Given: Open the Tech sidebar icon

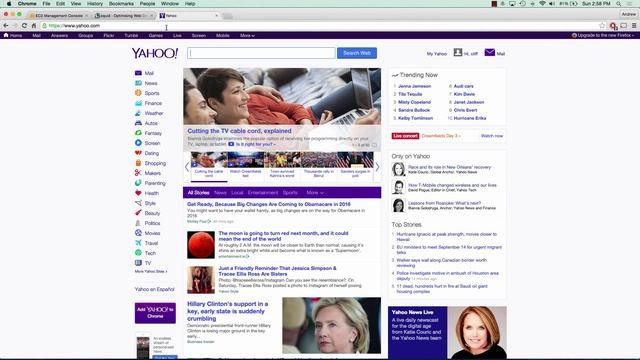Looking at the screenshot, I should (x=138, y=253).
